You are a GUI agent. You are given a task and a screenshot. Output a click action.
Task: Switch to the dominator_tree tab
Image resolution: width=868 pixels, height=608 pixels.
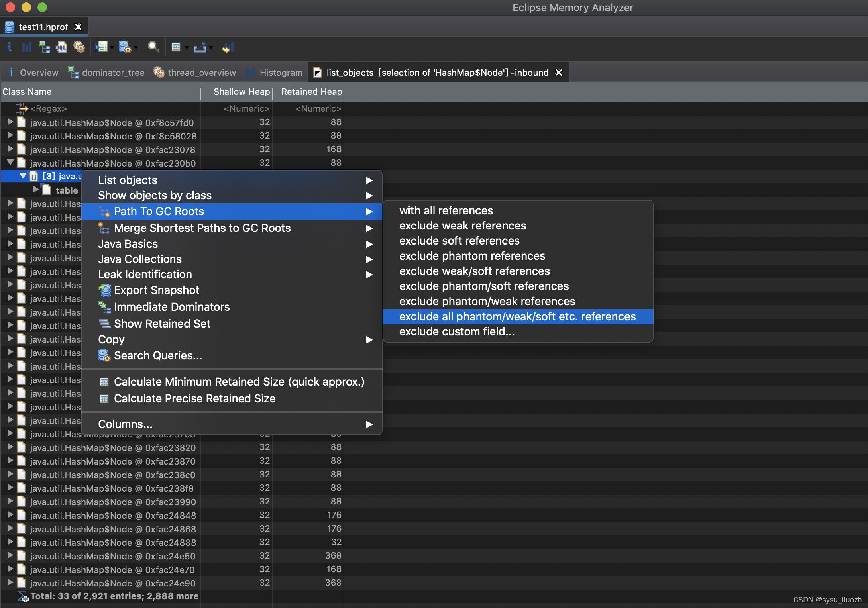click(x=106, y=73)
